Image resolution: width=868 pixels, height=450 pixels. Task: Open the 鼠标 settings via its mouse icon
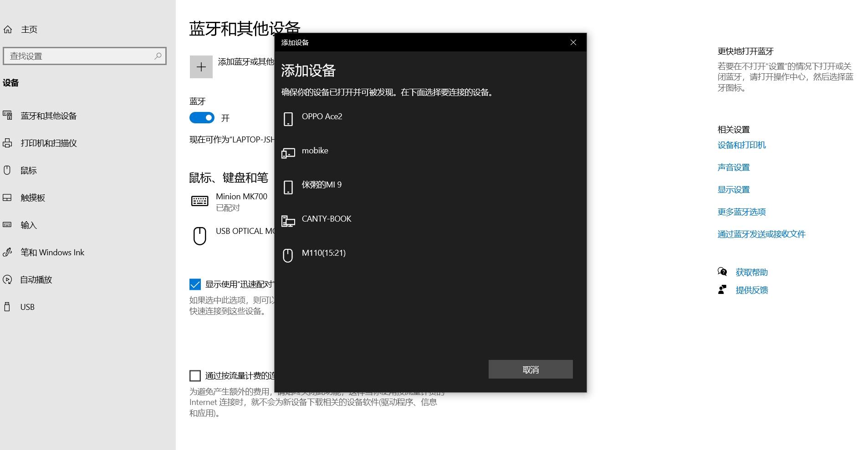[x=7, y=170]
